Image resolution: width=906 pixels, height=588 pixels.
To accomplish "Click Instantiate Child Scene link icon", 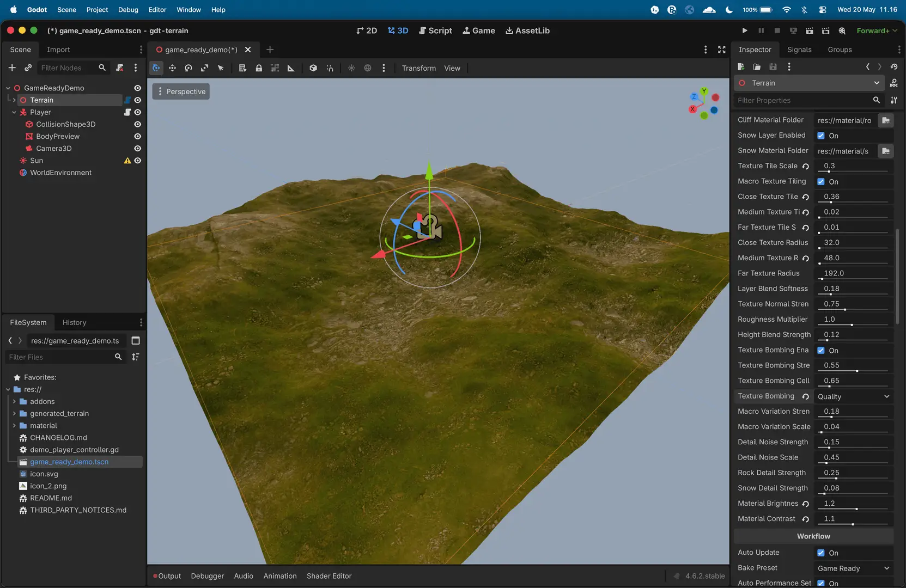I will (28, 68).
